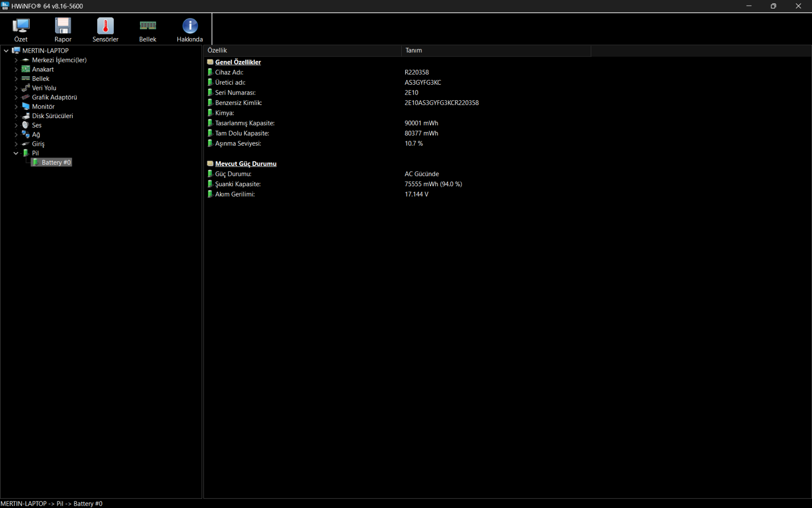Click the Grafik Adaptörü card icon
This screenshot has width=812, height=508.
point(26,97)
